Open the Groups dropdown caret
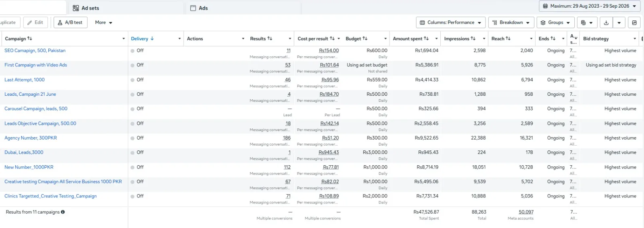Screen dimensions: 644x228 (x=568, y=23)
